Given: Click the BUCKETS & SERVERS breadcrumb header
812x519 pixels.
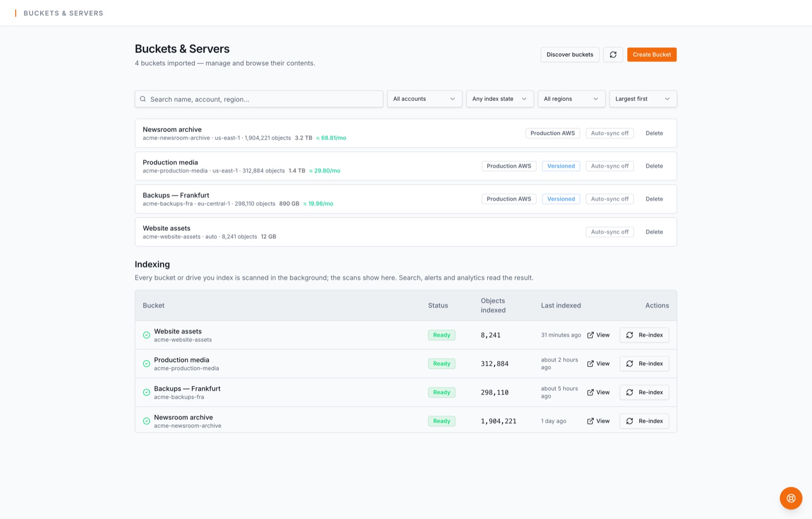Looking at the screenshot, I should 63,13.
